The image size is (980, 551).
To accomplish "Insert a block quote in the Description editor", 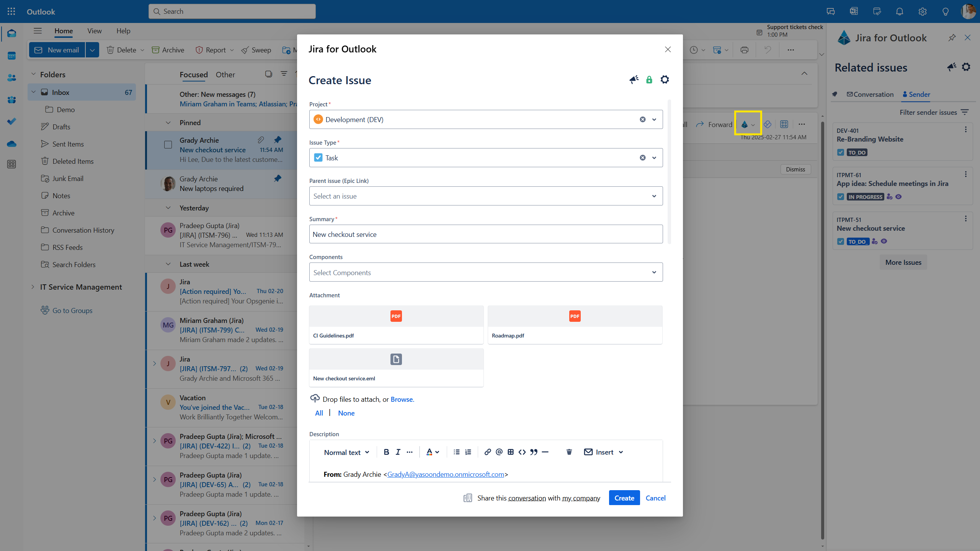I will [534, 452].
